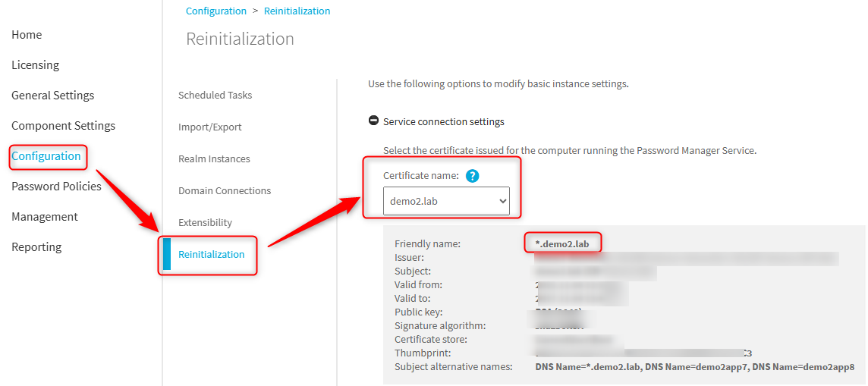Open the Certificate name dropdown
Screen dimensions: 868x386
446,201
